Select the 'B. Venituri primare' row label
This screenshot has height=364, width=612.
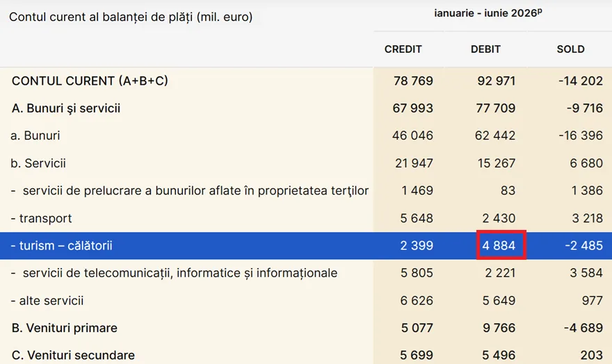click(x=65, y=328)
